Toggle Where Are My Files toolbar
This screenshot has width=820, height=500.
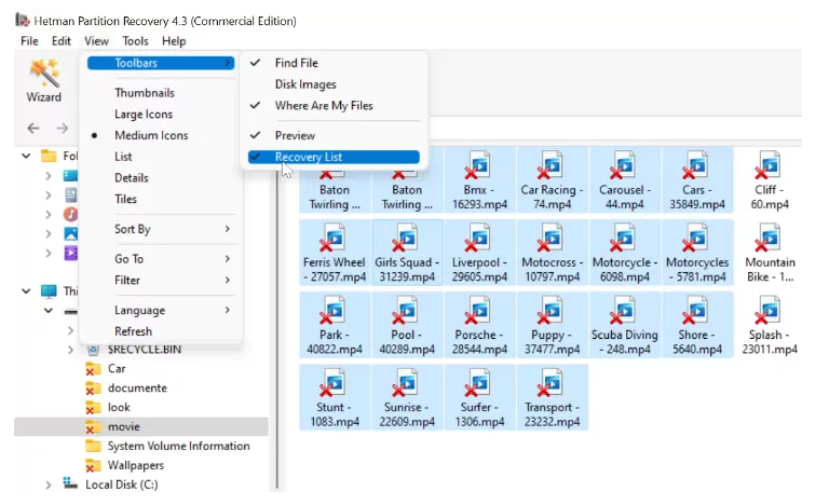(334, 106)
